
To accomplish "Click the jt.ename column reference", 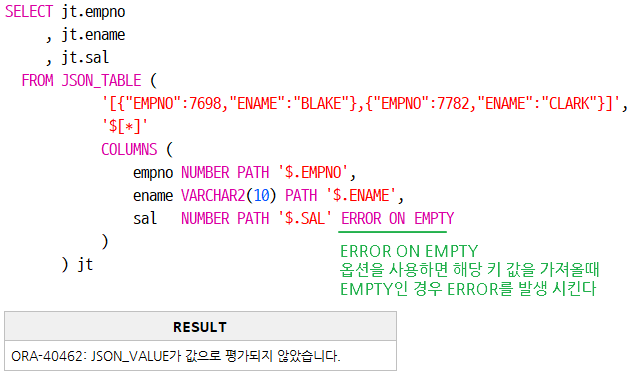I will pyautogui.click(x=93, y=34).
